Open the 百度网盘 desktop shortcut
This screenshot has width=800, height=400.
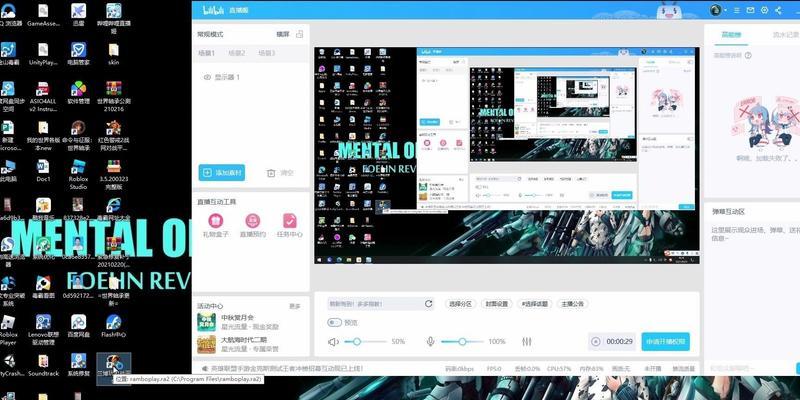click(78, 326)
